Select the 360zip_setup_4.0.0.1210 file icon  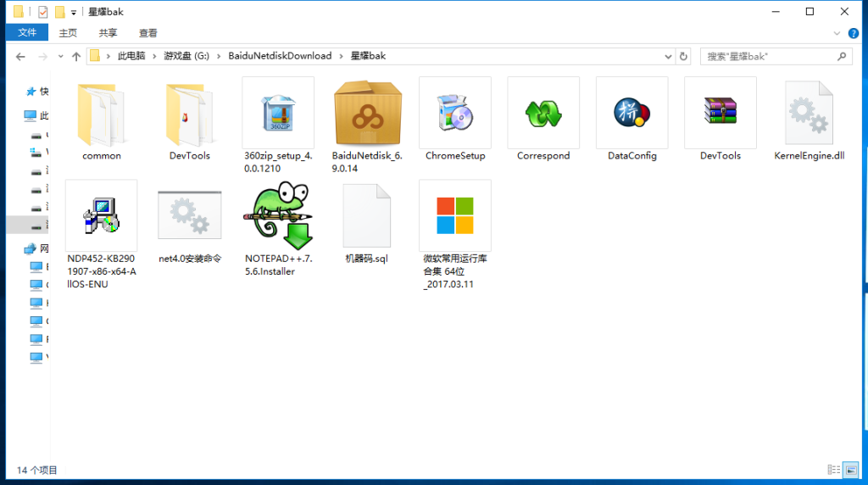coord(278,113)
